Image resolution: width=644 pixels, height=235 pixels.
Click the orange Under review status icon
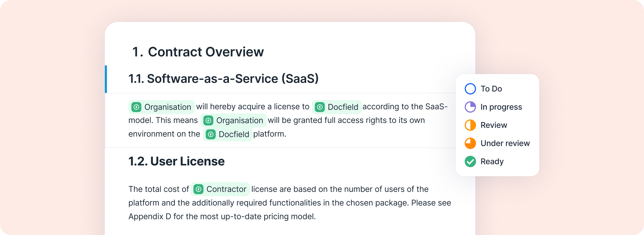470,143
